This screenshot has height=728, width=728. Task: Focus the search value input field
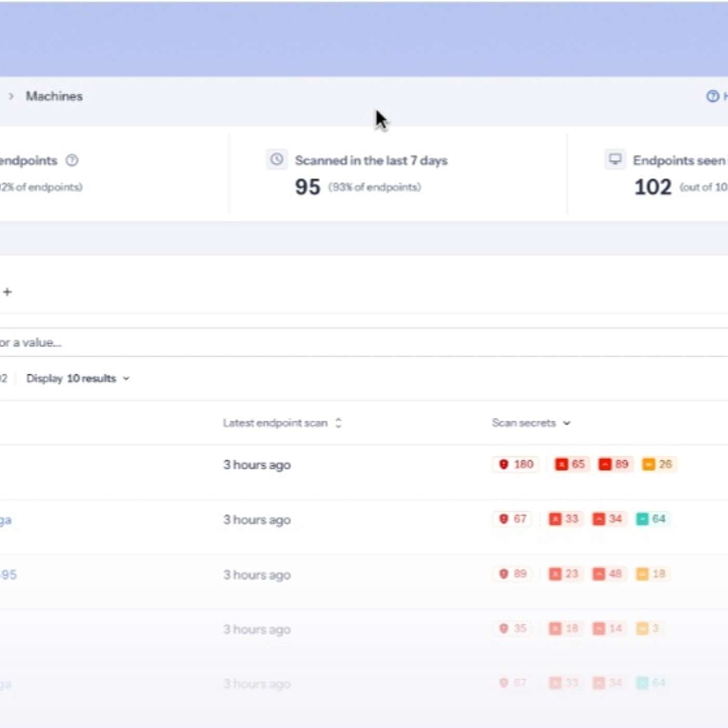click(364, 342)
